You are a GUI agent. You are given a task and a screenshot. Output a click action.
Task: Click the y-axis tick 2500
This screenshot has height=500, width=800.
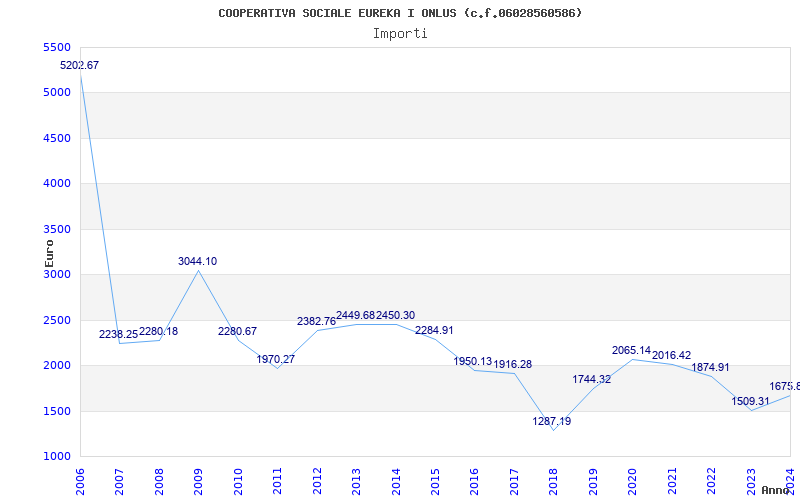[57, 320]
